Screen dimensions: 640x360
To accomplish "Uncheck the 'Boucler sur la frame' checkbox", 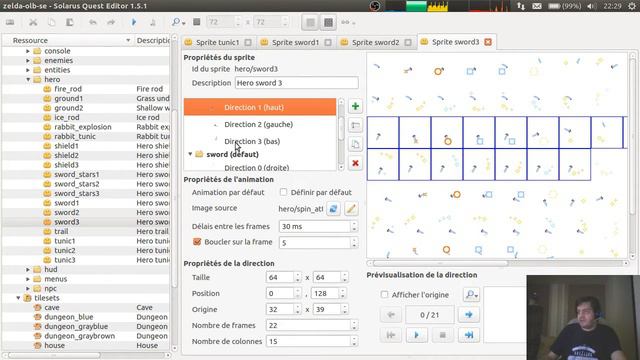I will pyautogui.click(x=197, y=242).
